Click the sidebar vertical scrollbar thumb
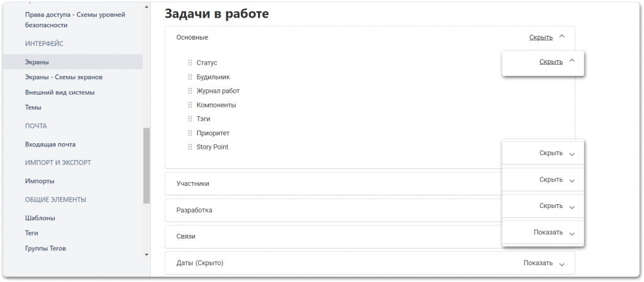This screenshot has height=282, width=644. 147,165
